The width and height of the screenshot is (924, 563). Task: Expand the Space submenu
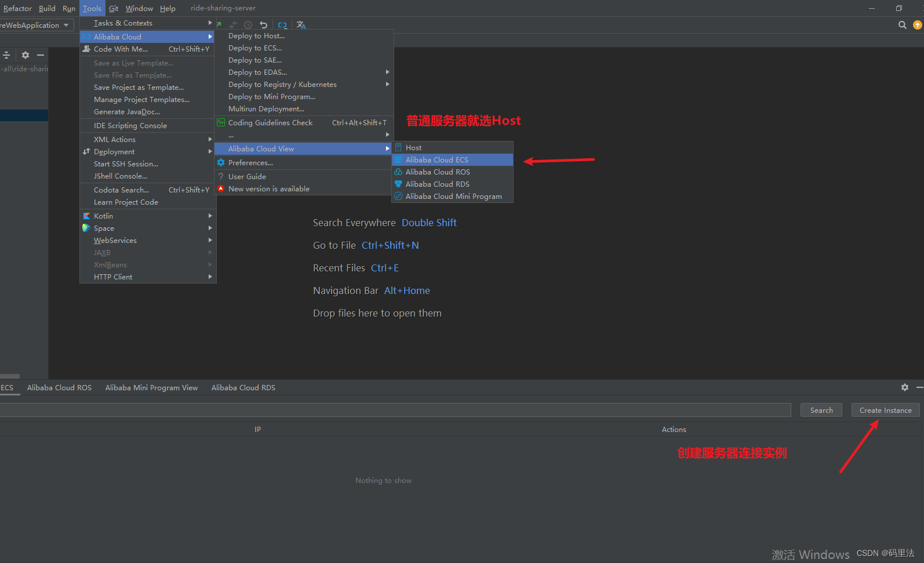pyautogui.click(x=148, y=228)
